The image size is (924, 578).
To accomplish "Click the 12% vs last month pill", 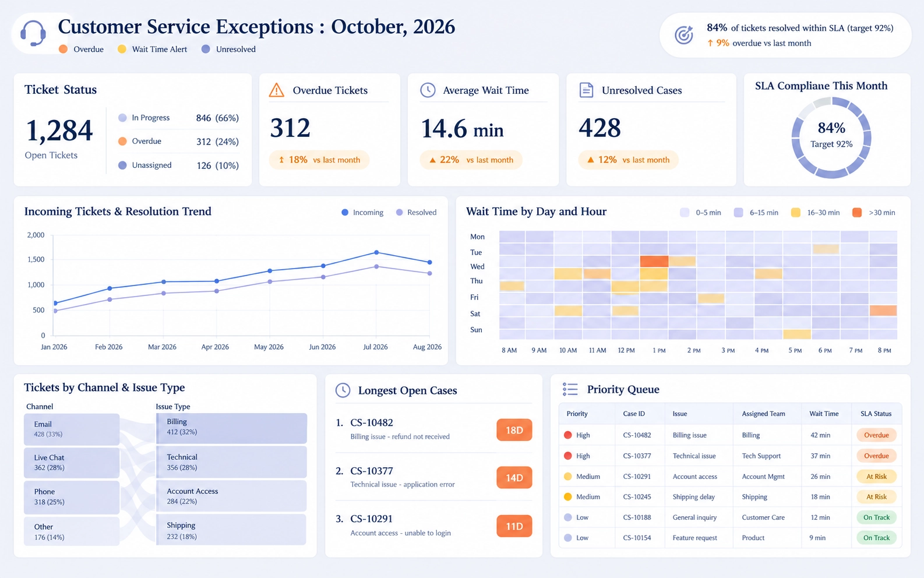I will pyautogui.click(x=628, y=160).
